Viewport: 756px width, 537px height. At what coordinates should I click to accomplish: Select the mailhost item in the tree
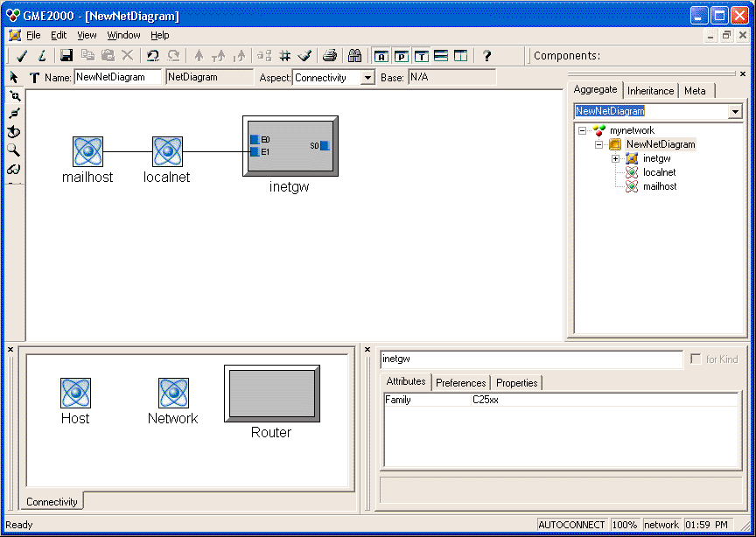click(660, 186)
